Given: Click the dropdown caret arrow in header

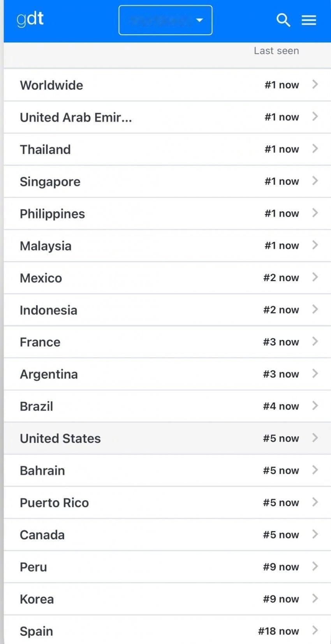Looking at the screenshot, I should point(199,20).
